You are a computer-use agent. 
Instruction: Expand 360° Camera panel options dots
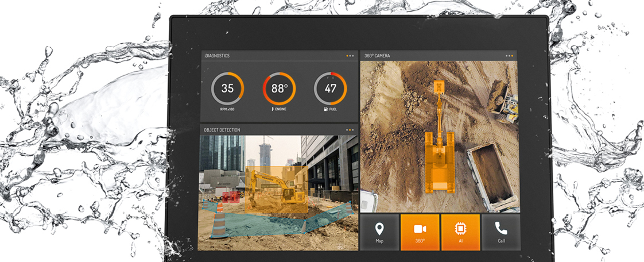coord(509,56)
